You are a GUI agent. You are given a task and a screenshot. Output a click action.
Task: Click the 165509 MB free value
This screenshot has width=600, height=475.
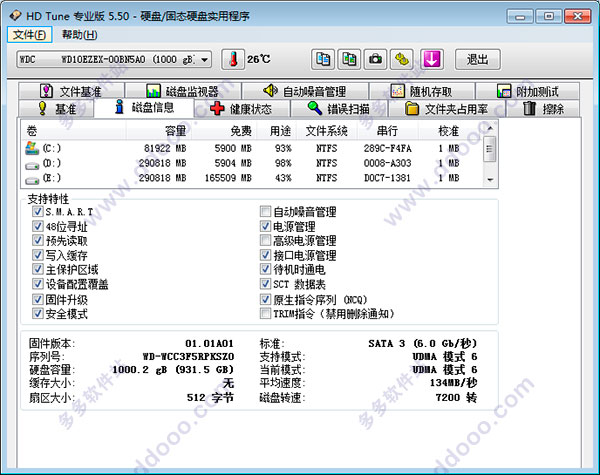click(x=228, y=178)
